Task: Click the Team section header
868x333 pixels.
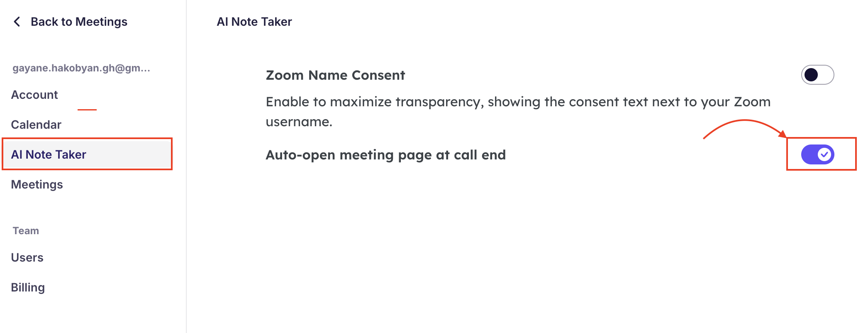Action: coord(26,231)
